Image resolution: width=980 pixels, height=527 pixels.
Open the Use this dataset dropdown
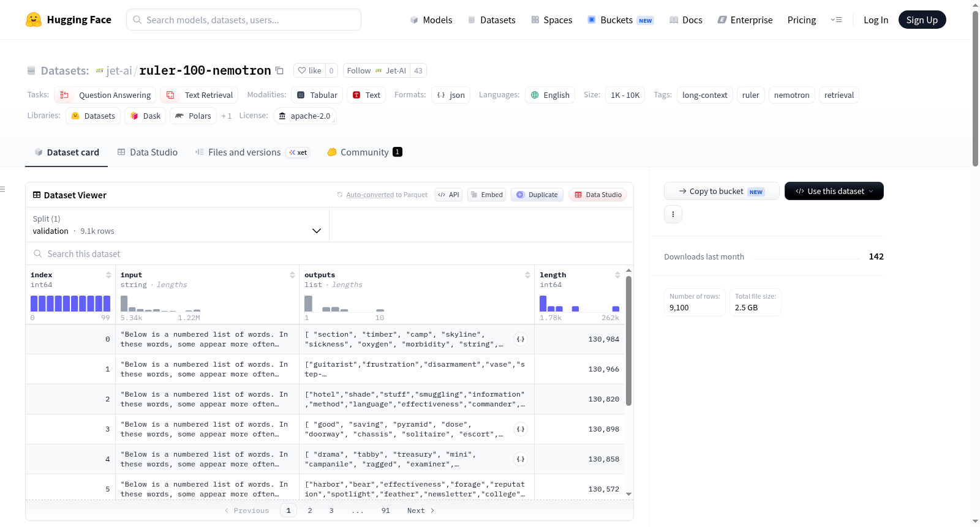click(x=834, y=191)
